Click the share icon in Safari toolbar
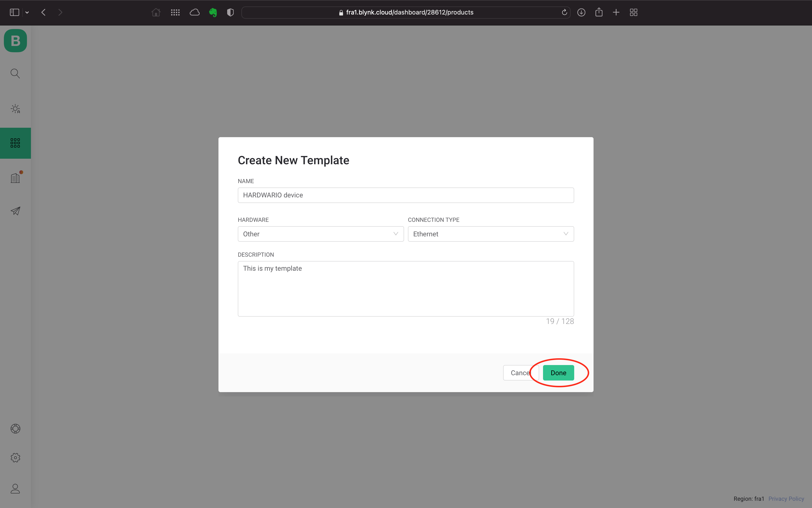The width and height of the screenshot is (812, 508). (599, 12)
